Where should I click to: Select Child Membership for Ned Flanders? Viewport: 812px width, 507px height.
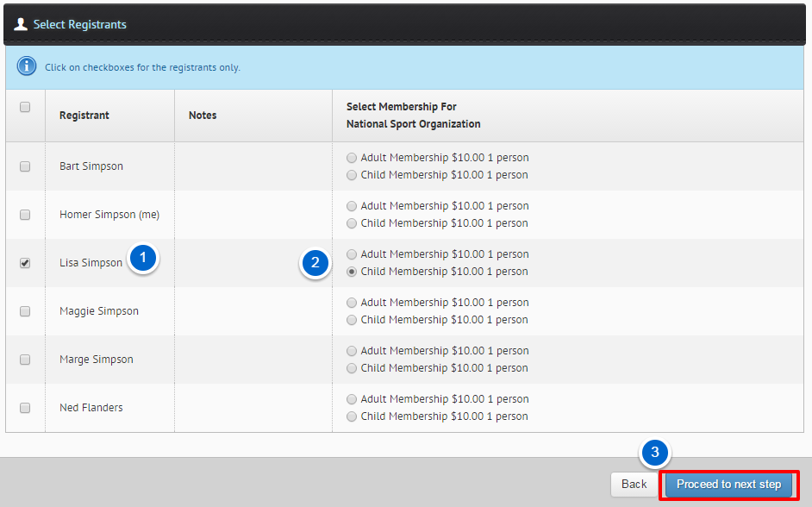(352, 416)
